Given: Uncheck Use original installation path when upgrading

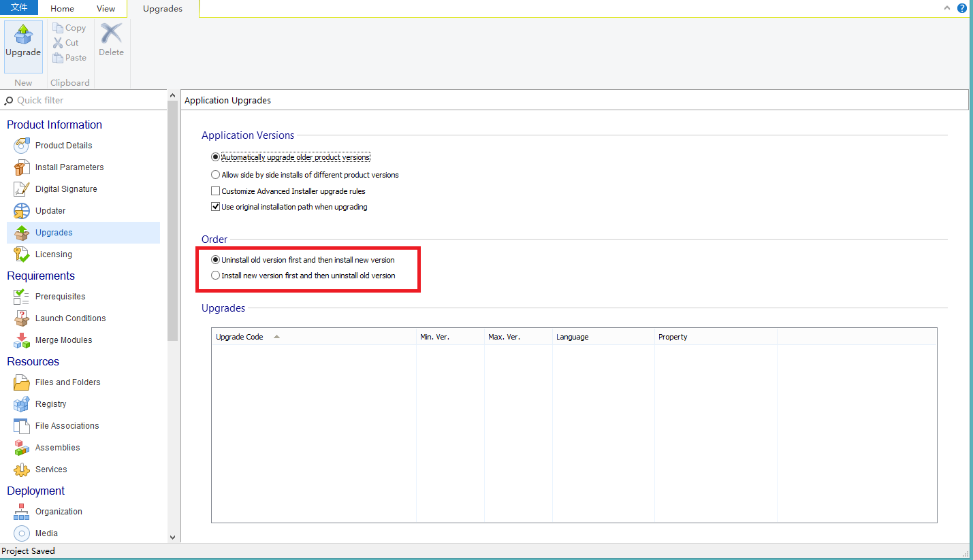Looking at the screenshot, I should [216, 207].
